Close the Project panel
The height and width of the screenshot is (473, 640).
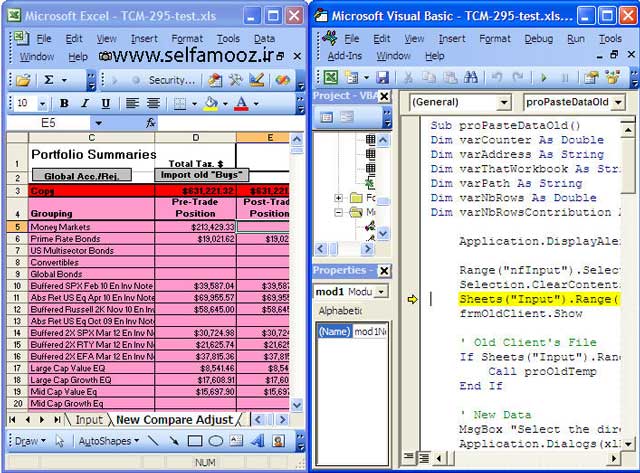click(x=384, y=96)
